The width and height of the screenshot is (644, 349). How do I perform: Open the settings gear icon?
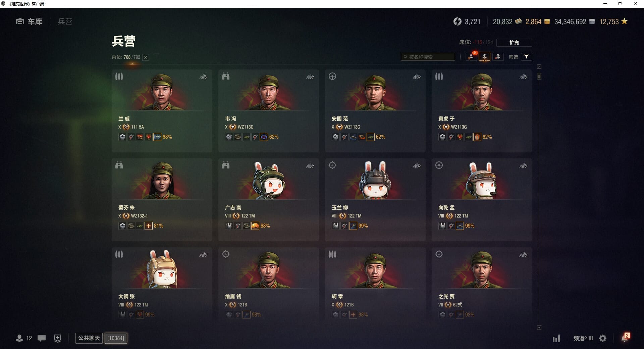603,338
